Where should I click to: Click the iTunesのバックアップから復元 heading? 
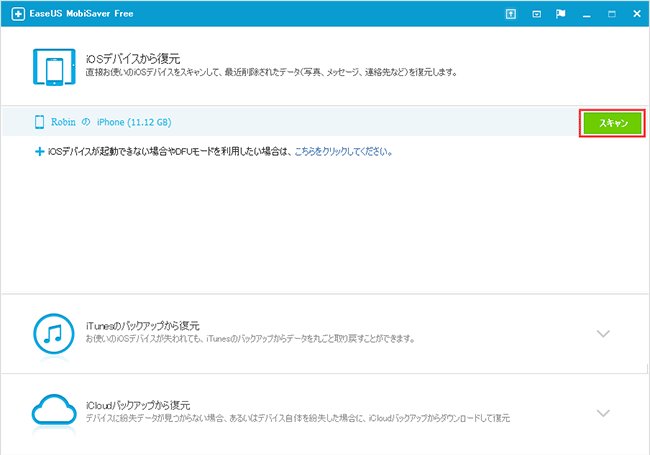point(143,326)
